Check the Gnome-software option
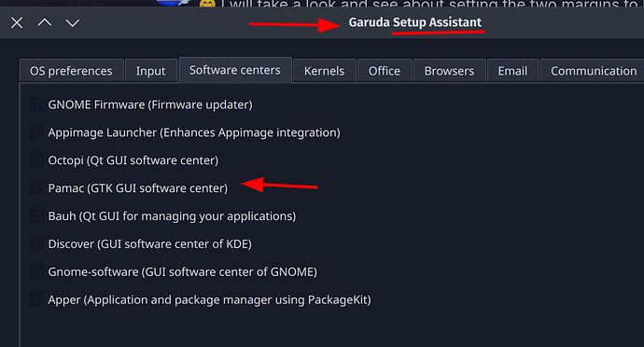Viewport: 644px width, 347px height. pyautogui.click(x=36, y=271)
